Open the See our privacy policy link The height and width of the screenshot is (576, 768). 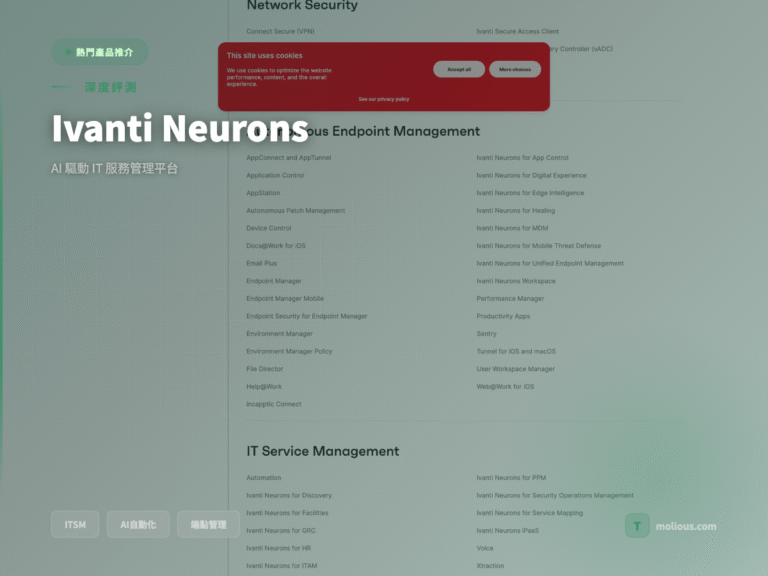click(384, 99)
